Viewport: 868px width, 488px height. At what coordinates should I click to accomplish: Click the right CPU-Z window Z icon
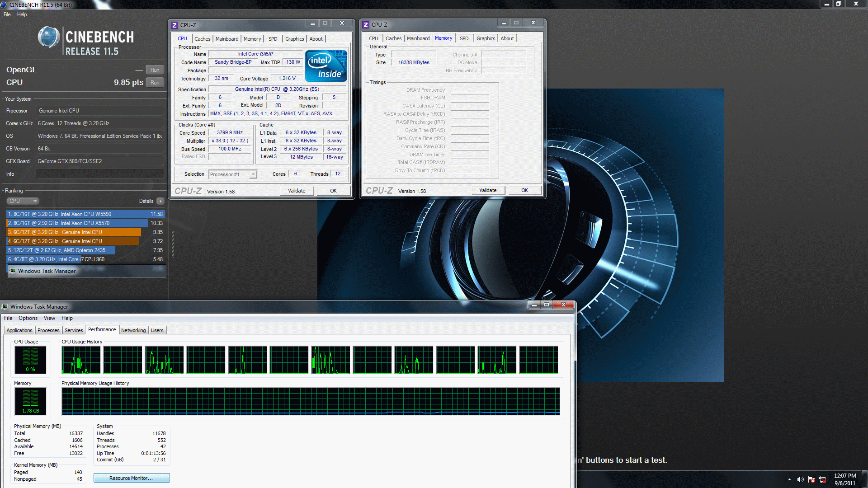click(366, 25)
